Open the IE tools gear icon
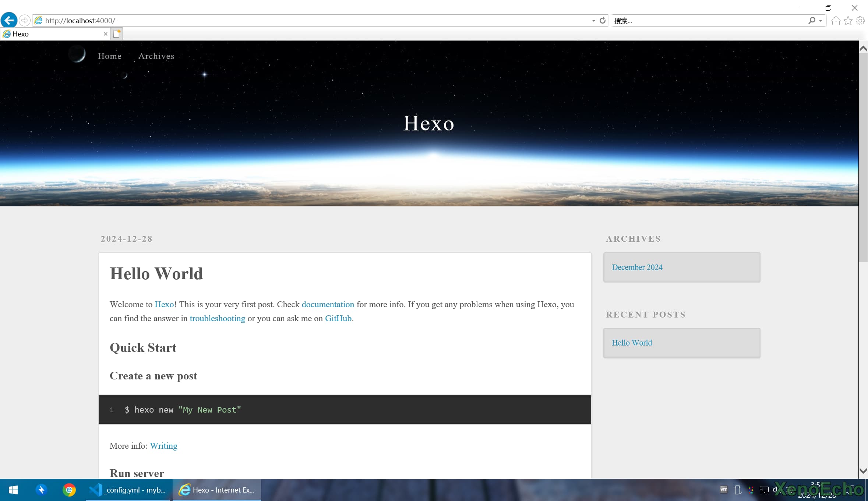Screen dimensions: 868x501 click(x=860, y=21)
